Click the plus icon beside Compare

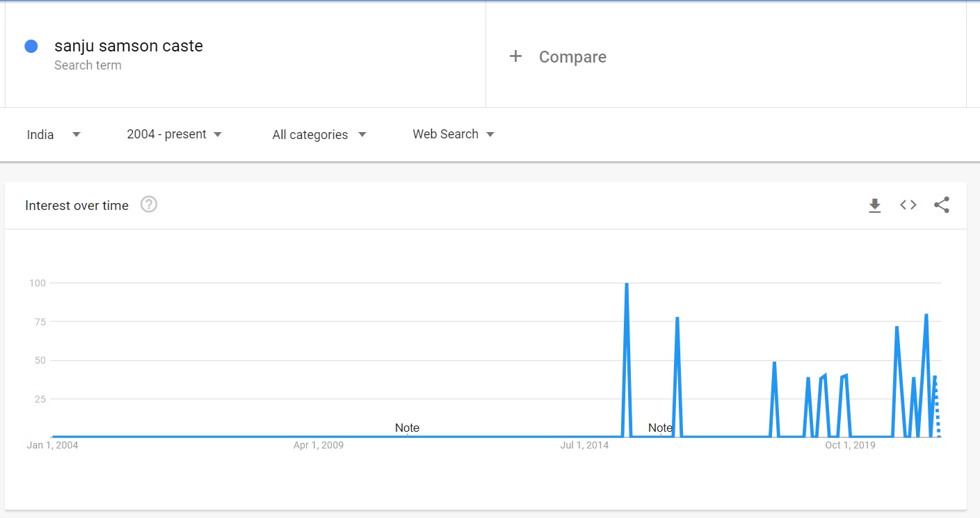tap(515, 56)
